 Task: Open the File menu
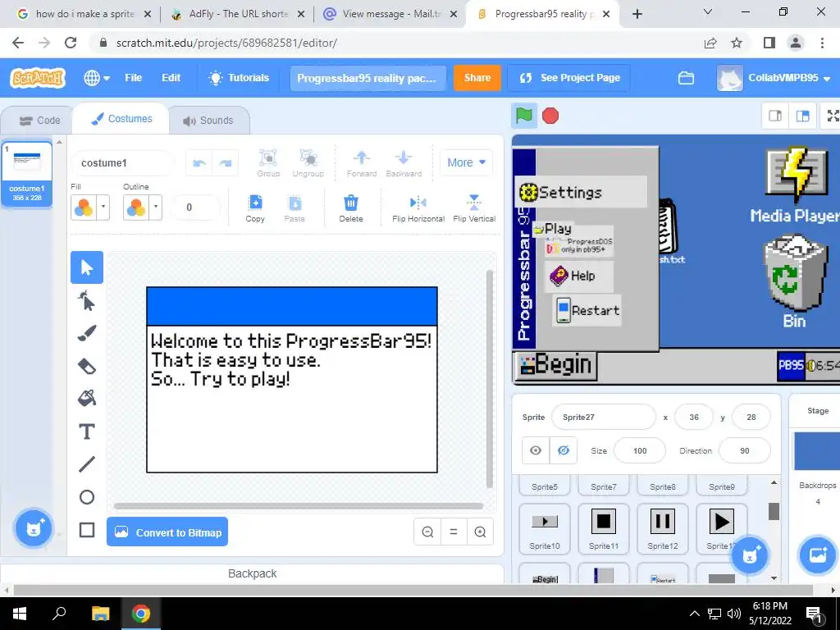tap(134, 78)
